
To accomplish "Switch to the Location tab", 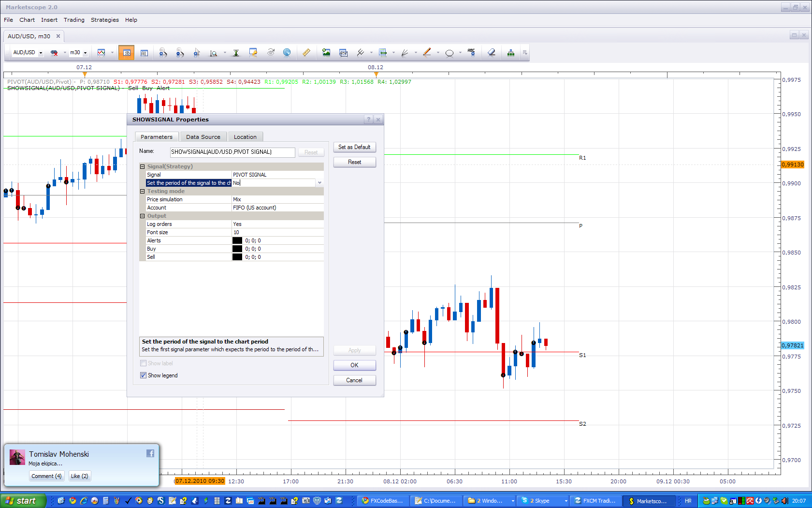I will (x=245, y=137).
